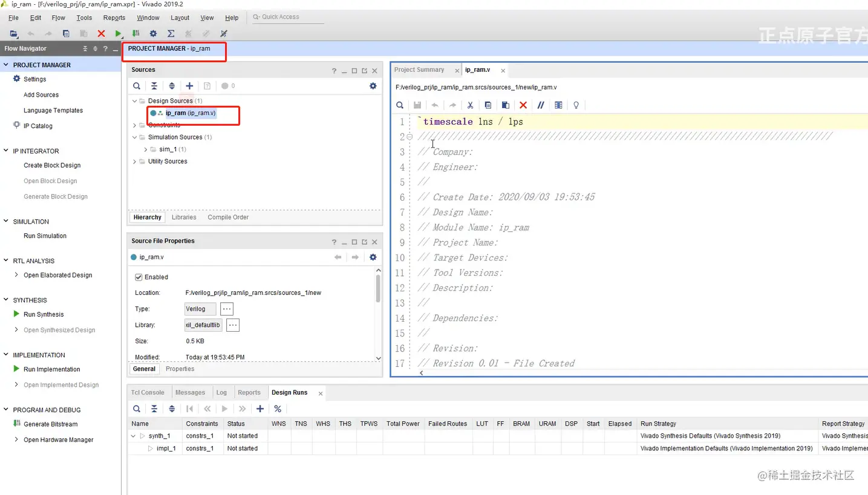Open the Reports menu

[114, 18]
